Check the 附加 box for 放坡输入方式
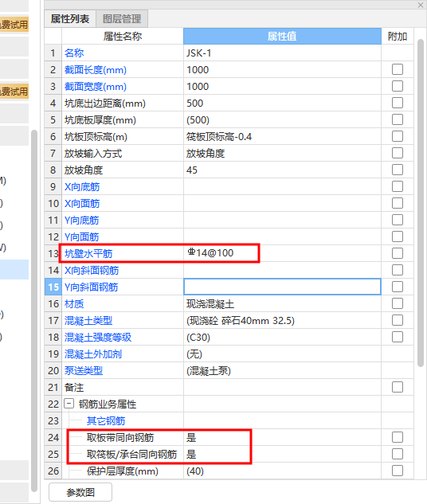427x504 pixels. (x=398, y=153)
